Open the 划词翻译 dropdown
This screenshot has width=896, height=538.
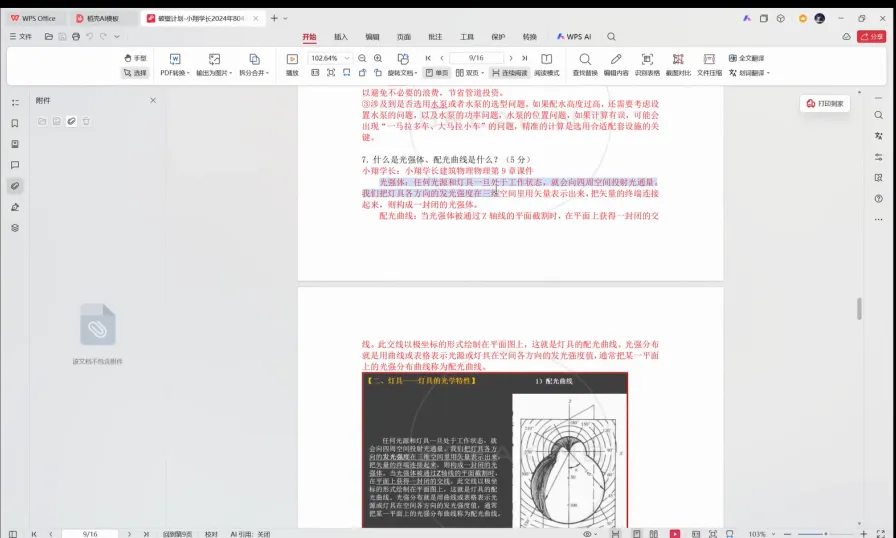[x=749, y=73]
